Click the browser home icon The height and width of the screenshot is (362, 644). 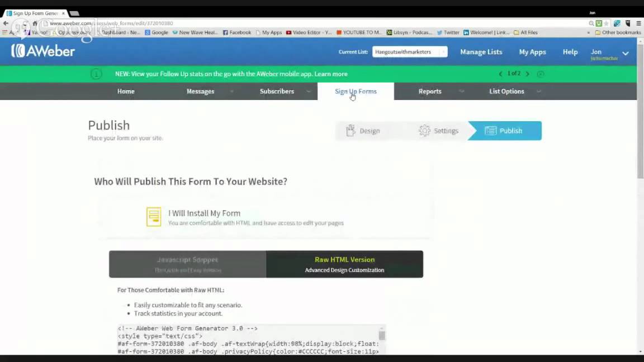click(x=35, y=23)
